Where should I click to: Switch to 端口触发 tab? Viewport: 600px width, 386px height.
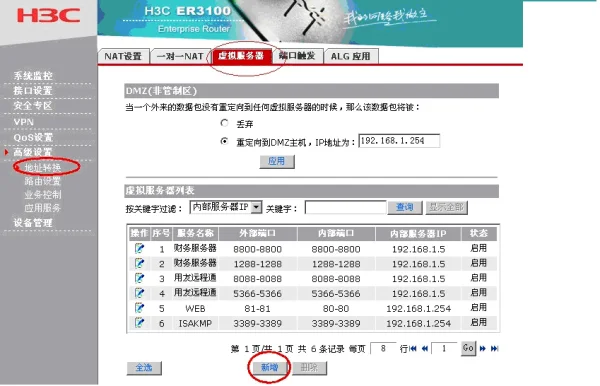[x=297, y=56]
